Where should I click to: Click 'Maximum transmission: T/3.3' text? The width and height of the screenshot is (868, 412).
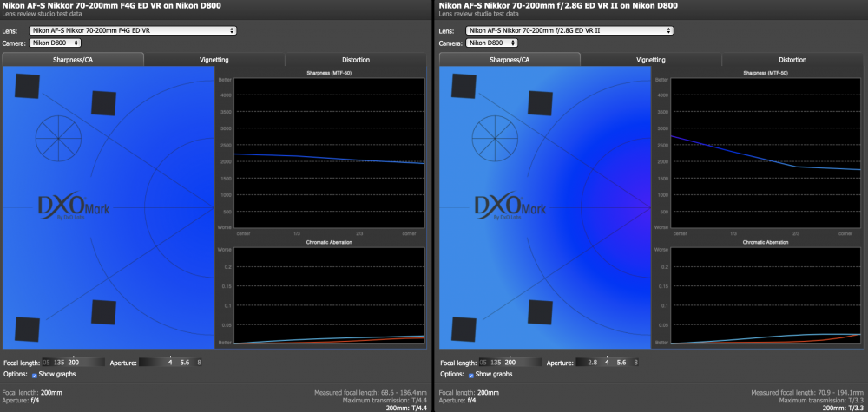[x=821, y=400]
